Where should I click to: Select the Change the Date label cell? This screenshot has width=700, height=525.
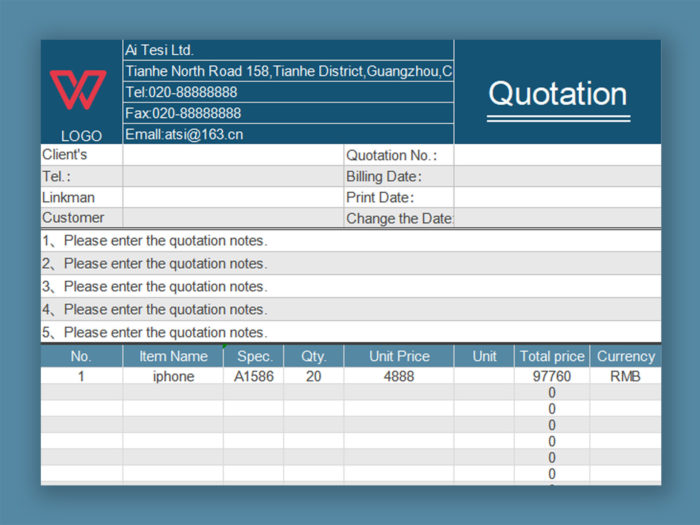pos(398,218)
